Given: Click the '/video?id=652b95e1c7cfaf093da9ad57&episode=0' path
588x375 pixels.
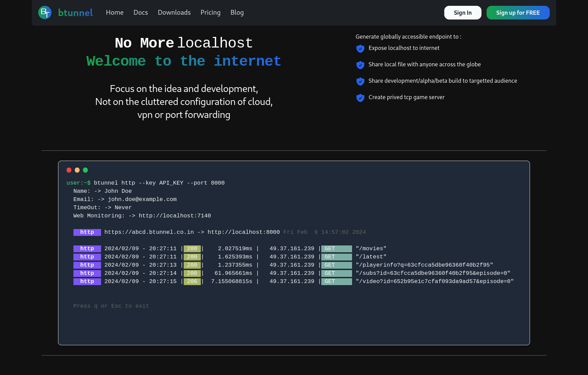Looking at the screenshot, I should (435, 281).
